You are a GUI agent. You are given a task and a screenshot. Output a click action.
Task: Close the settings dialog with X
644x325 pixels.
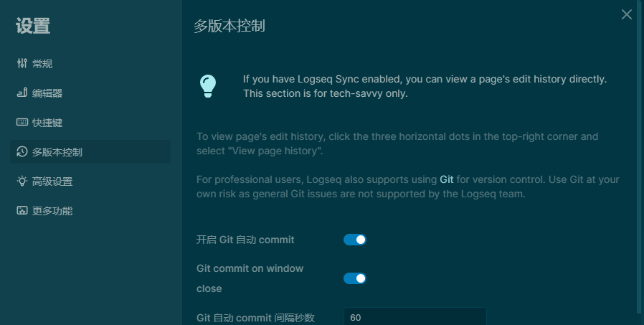click(x=627, y=14)
